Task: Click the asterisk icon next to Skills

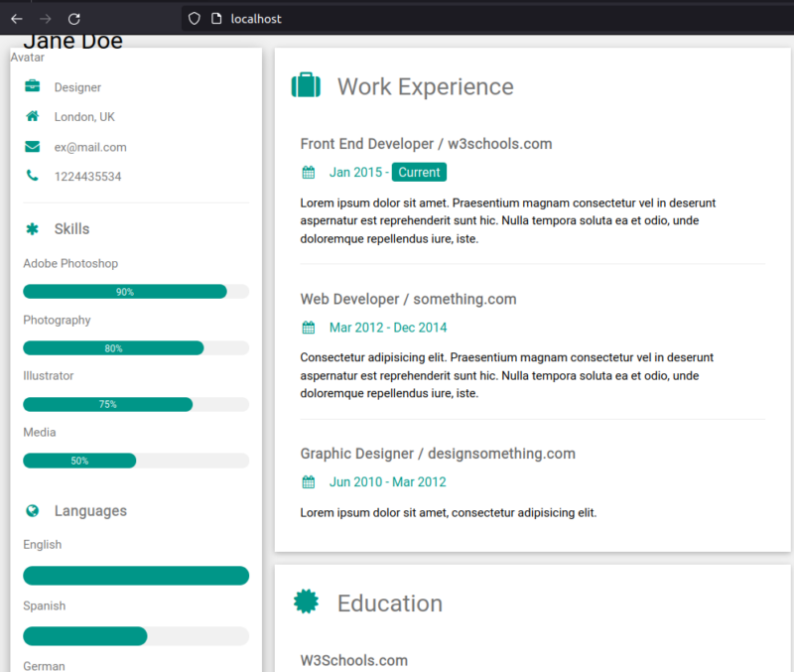Action: point(33,229)
